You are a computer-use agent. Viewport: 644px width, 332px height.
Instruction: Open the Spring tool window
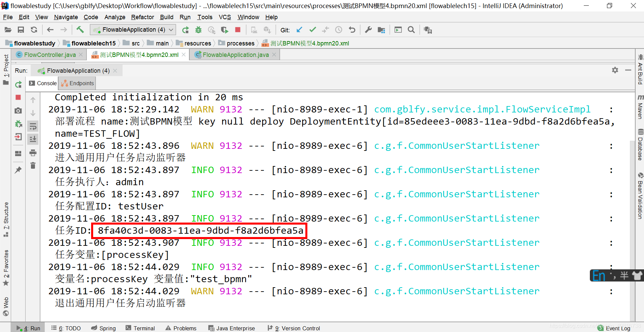tap(104, 328)
